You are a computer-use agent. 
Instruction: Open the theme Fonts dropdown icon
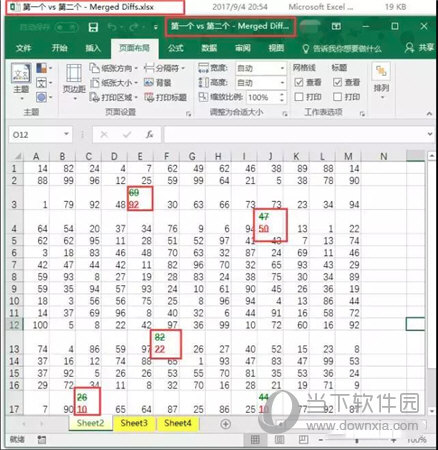[44, 83]
